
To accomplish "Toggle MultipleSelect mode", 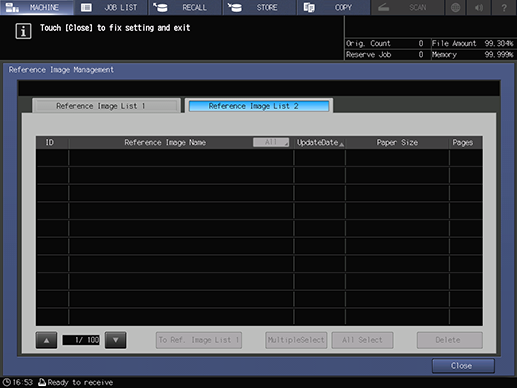I will pyautogui.click(x=296, y=340).
